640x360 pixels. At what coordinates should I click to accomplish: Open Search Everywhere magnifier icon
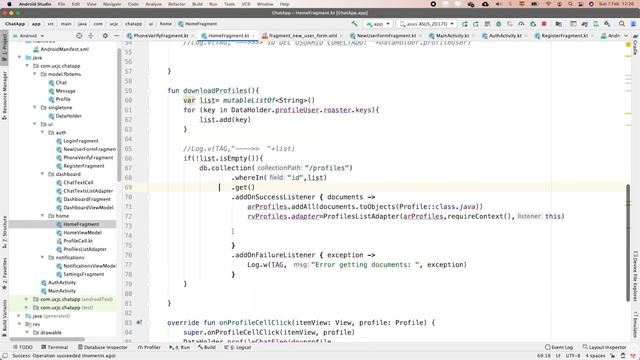pos(622,24)
